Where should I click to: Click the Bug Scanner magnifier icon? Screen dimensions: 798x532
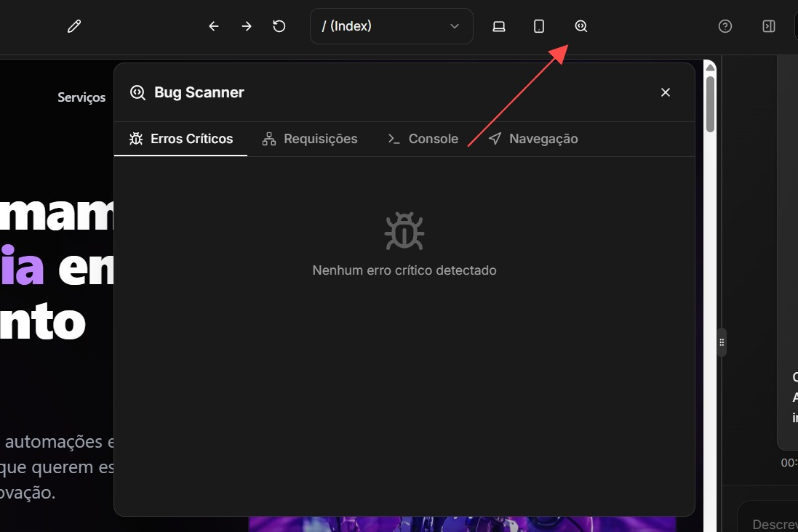point(580,25)
